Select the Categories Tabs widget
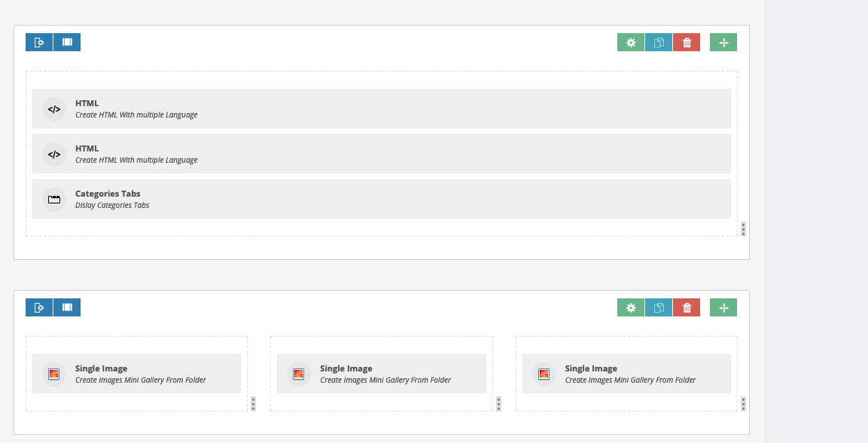This screenshot has width=868, height=443. pyautogui.click(x=382, y=199)
